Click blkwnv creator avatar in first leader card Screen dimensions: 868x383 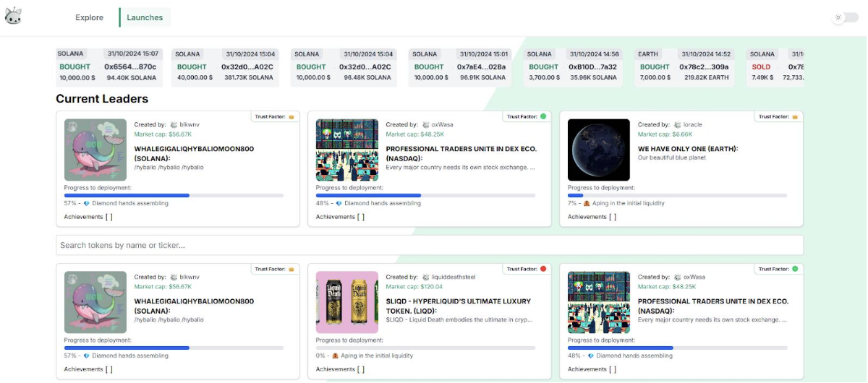(174, 125)
